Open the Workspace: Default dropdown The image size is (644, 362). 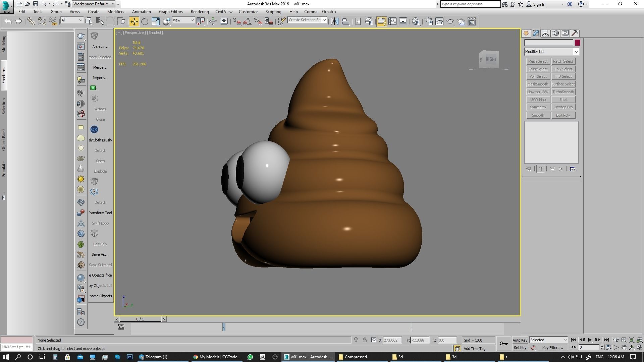pyautogui.click(x=94, y=4)
